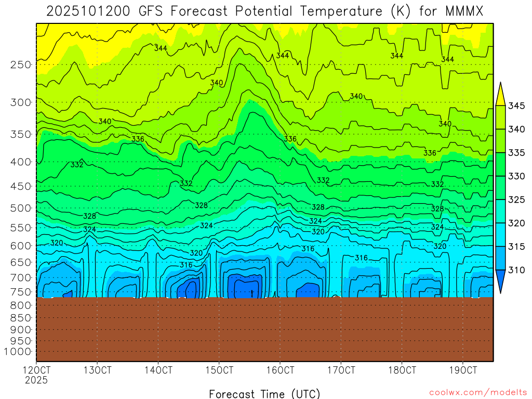
Task: Pick the colorbar swatch between 320 and 325
Action: tap(500, 211)
